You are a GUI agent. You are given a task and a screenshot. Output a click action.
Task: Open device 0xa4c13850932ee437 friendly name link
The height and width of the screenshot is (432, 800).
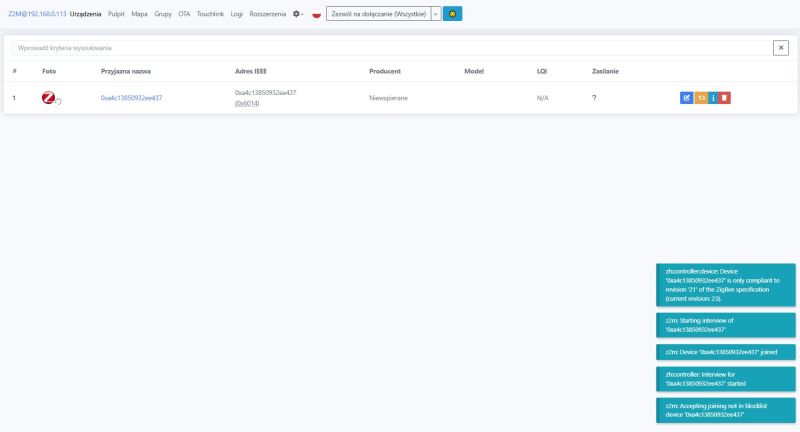131,98
